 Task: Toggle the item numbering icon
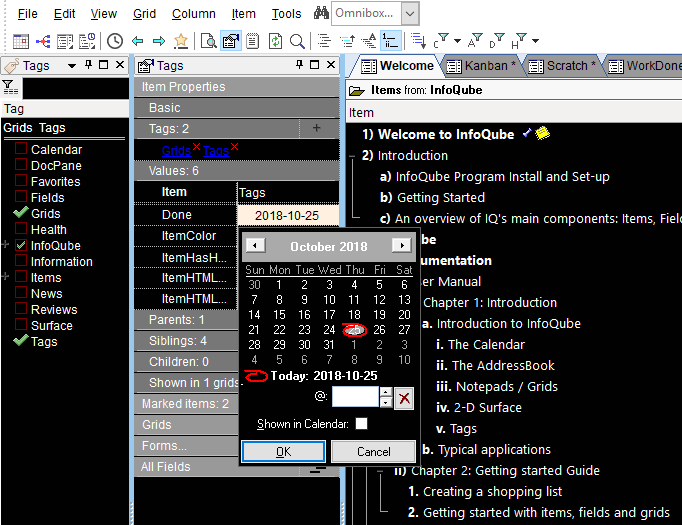click(x=391, y=41)
